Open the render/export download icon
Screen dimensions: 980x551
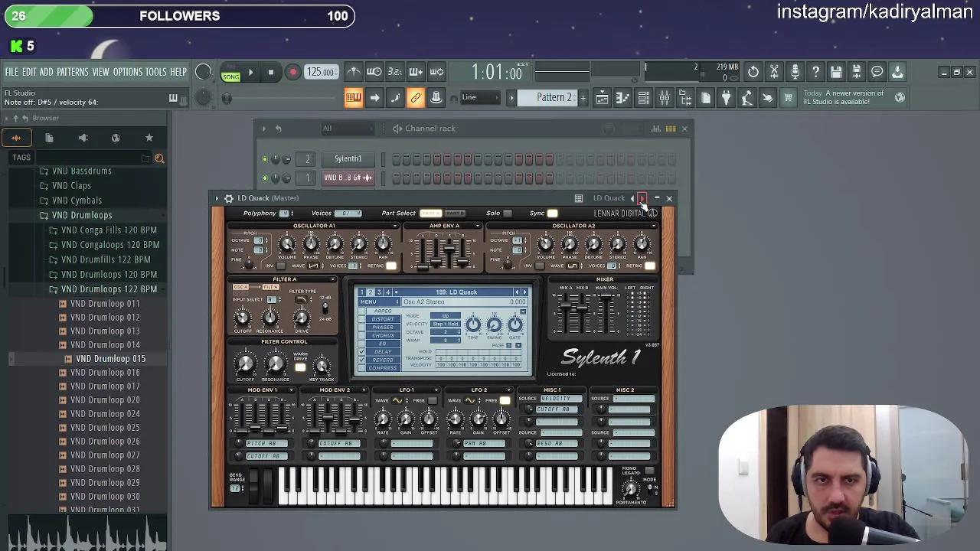click(897, 72)
